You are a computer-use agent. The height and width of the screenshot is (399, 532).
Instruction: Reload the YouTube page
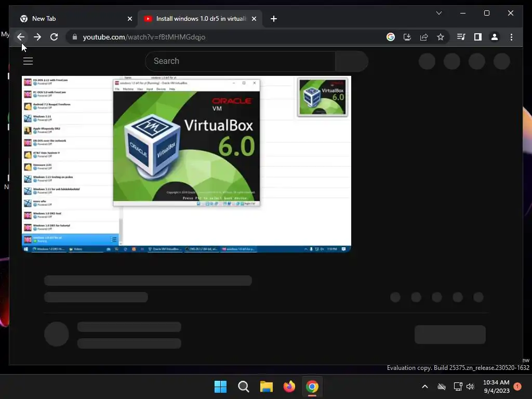coord(54,37)
